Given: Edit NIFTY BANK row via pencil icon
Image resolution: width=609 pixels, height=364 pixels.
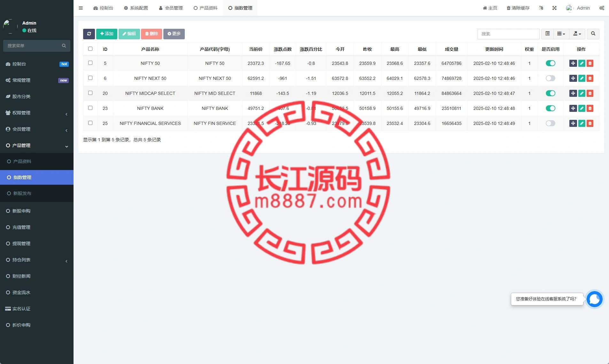Looking at the screenshot, I should pos(582,108).
